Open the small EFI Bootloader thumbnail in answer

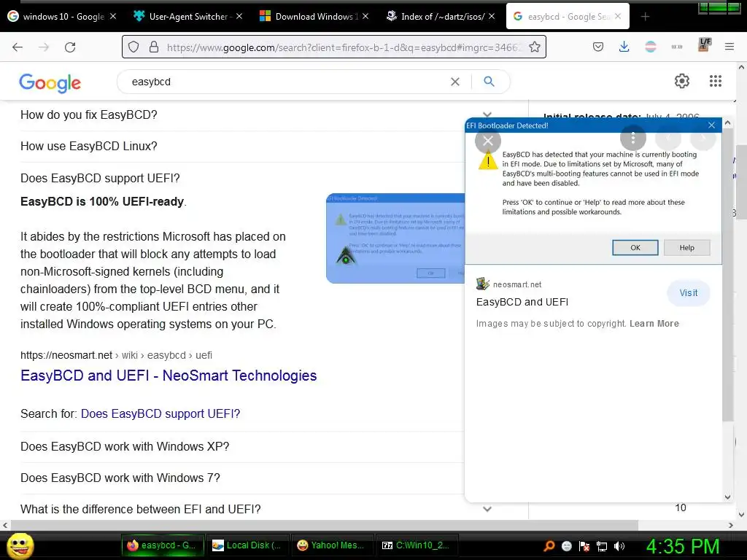pos(395,238)
